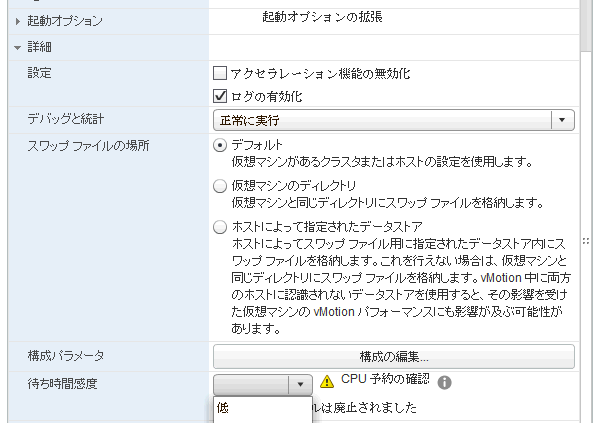Click the 設定 row label

(x=39, y=73)
